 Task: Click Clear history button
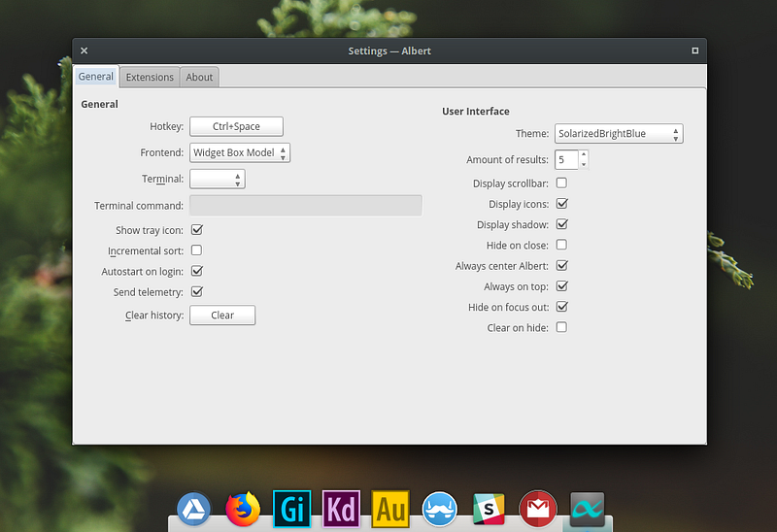coord(222,316)
